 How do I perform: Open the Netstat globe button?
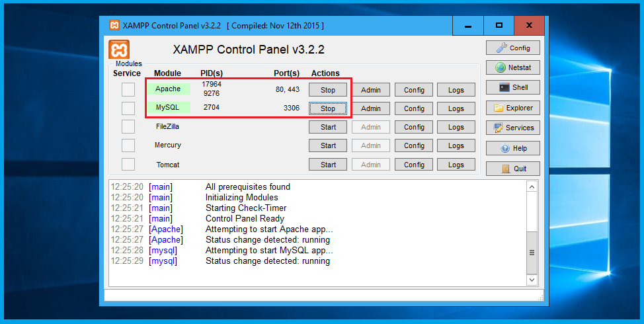(513, 67)
